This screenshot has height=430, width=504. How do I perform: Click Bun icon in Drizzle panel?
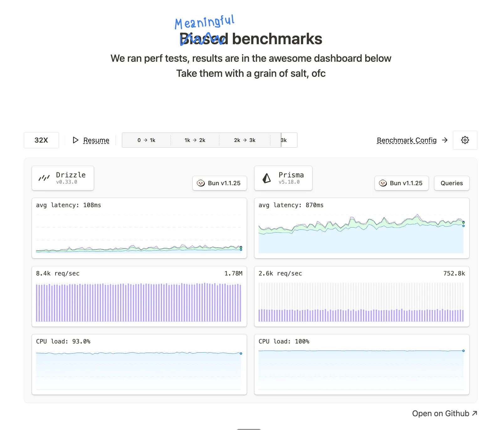(x=201, y=183)
